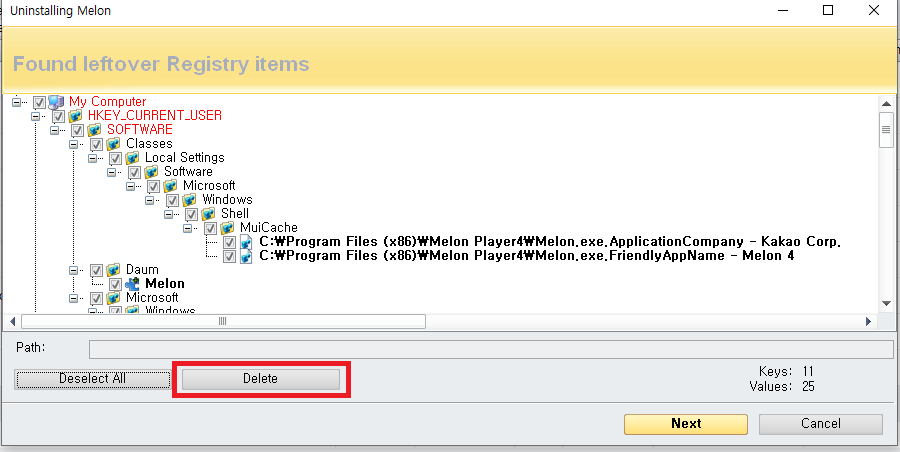Click the vertical scrollbar thumb

[x=886, y=130]
